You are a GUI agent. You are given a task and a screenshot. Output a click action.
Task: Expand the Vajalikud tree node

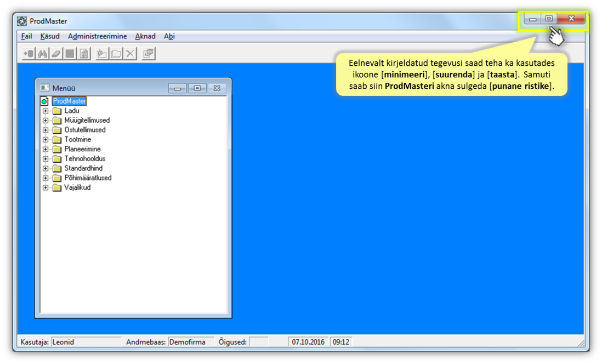click(x=46, y=188)
